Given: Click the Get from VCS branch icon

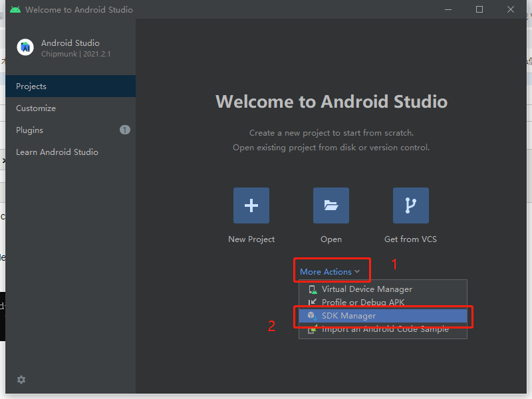Looking at the screenshot, I should (410, 205).
